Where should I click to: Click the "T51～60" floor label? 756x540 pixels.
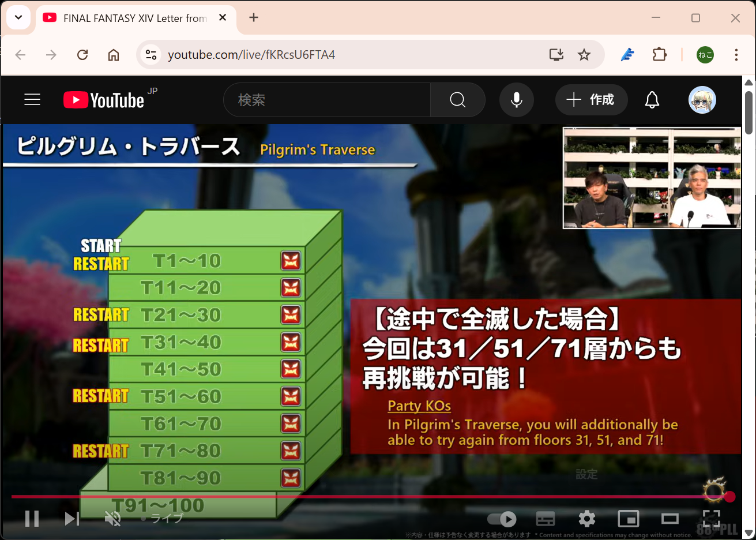click(181, 396)
